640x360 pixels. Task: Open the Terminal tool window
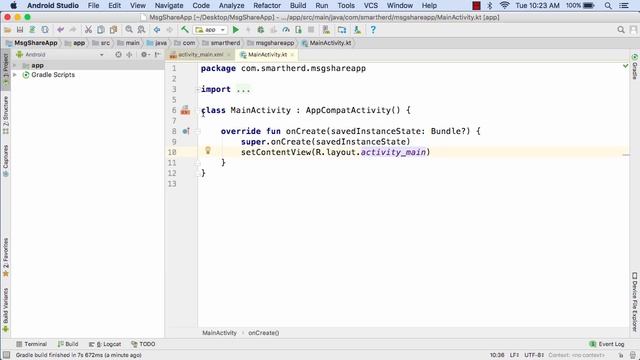tap(31, 344)
